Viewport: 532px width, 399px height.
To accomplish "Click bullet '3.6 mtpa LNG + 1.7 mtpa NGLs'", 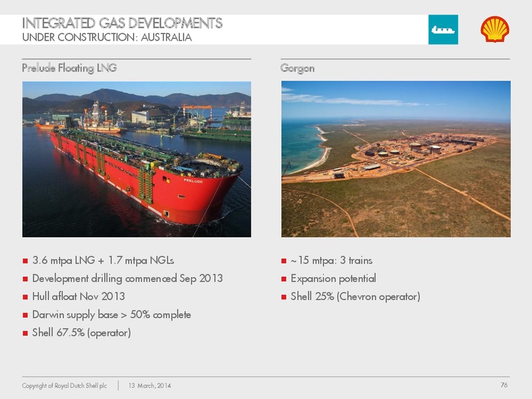I will click(x=103, y=260).
